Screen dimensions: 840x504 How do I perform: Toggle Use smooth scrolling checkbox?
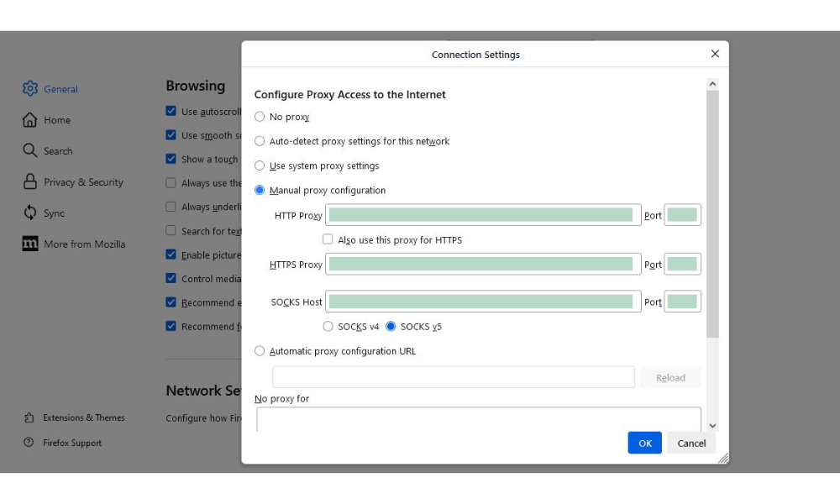click(x=171, y=135)
